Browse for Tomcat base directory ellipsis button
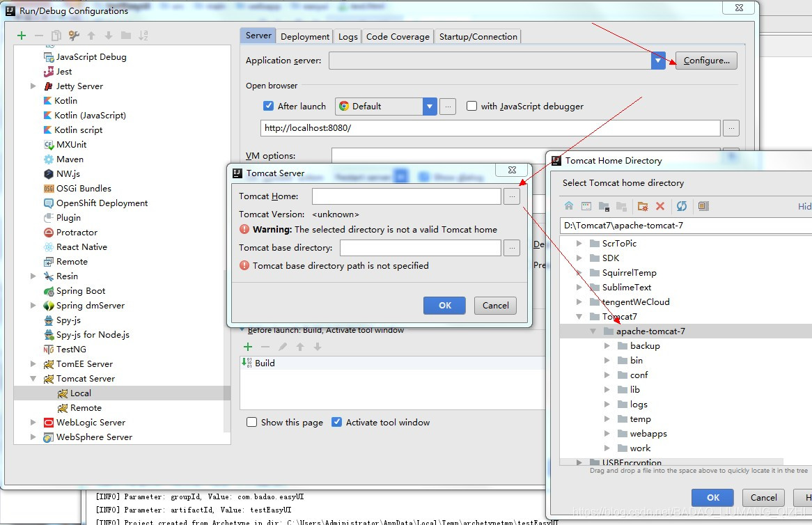 [512, 247]
